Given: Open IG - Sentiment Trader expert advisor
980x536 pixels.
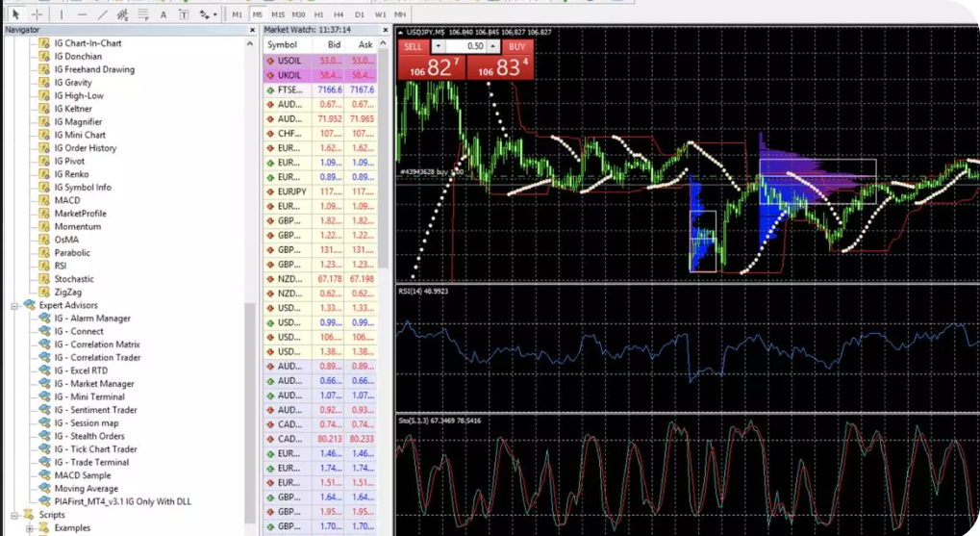Looking at the screenshot, I should [95, 410].
